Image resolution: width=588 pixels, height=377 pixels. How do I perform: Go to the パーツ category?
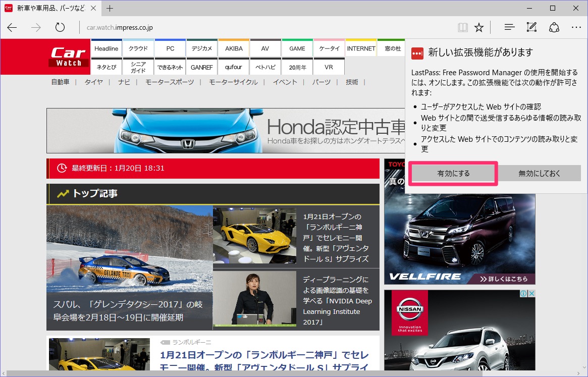pos(322,82)
